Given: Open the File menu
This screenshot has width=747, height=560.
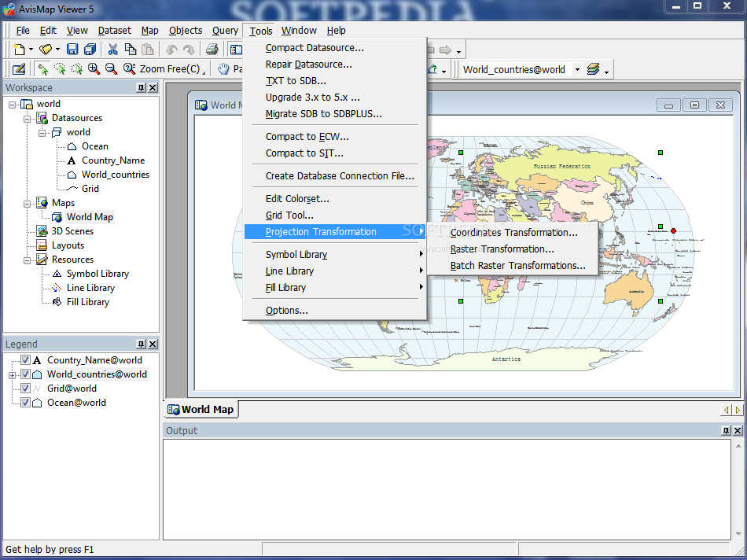Looking at the screenshot, I should (x=23, y=31).
